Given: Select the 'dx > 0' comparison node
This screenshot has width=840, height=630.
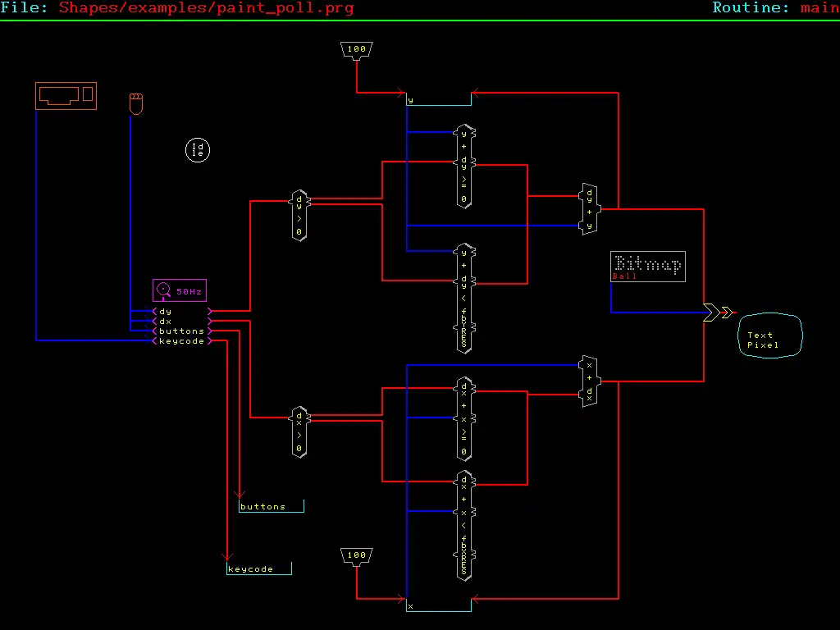Looking at the screenshot, I should point(299,431).
